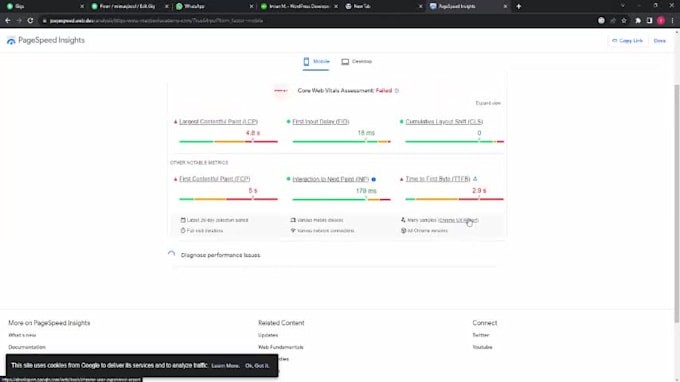Select the Mobile report tab
The width and height of the screenshot is (680, 382).
point(316,62)
